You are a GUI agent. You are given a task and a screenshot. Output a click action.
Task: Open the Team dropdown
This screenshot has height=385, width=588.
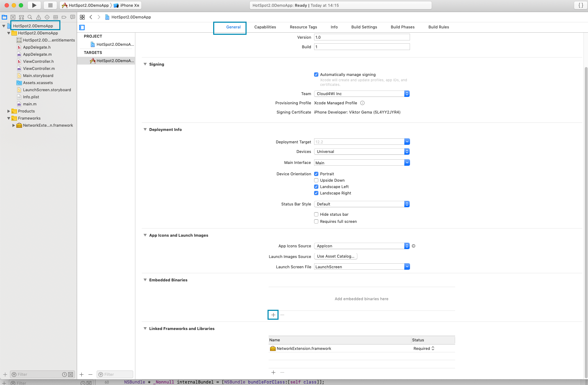(362, 94)
